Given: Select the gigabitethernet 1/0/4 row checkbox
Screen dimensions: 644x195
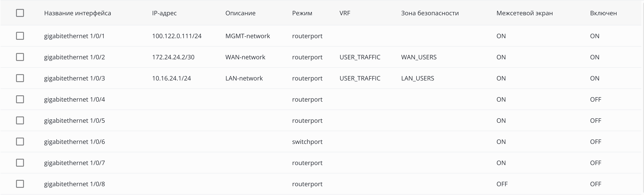Looking at the screenshot, I should (20, 99).
